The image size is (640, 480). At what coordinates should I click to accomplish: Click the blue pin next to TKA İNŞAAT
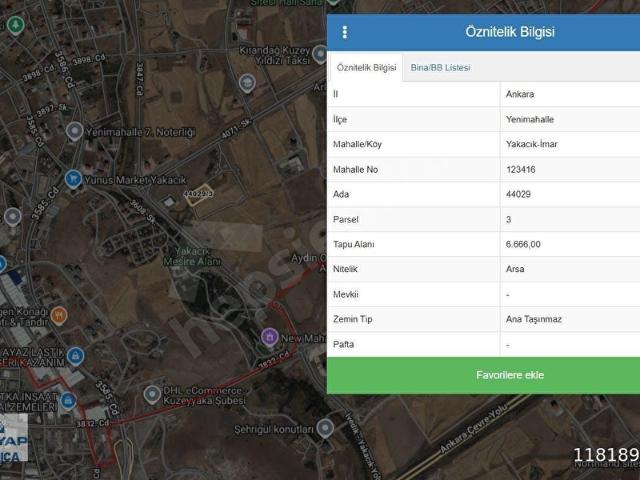[68, 401]
